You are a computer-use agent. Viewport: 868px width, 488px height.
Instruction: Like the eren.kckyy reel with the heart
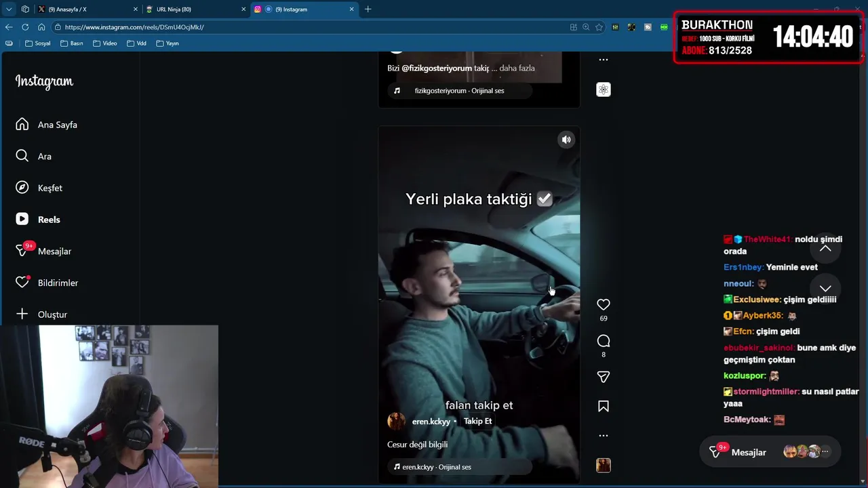point(603,305)
